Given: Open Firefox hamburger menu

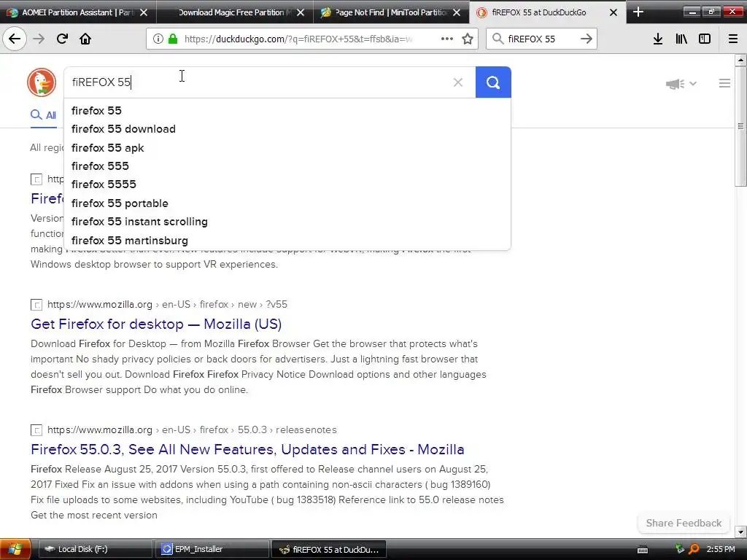Looking at the screenshot, I should click(x=733, y=39).
